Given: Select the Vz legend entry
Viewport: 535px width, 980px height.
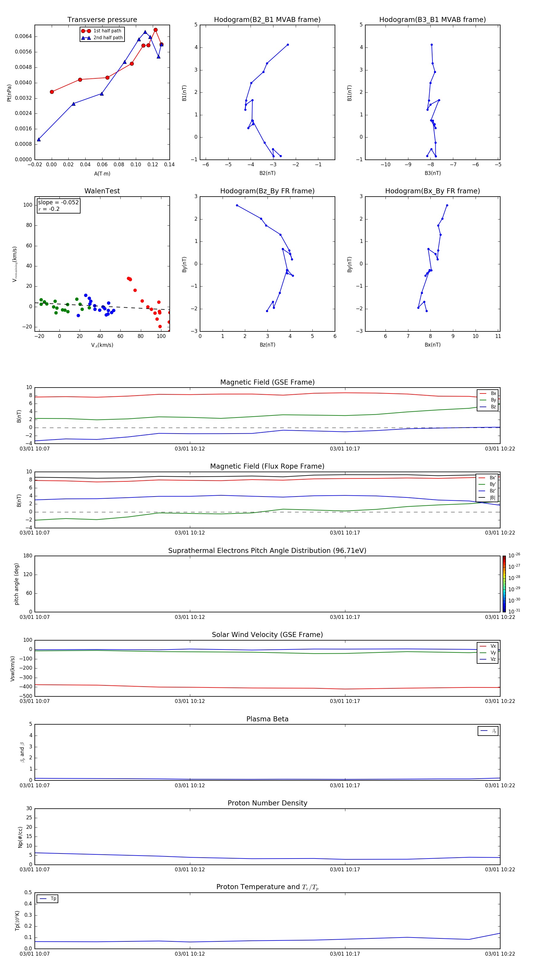Looking at the screenshot, I should coord(488,659).
